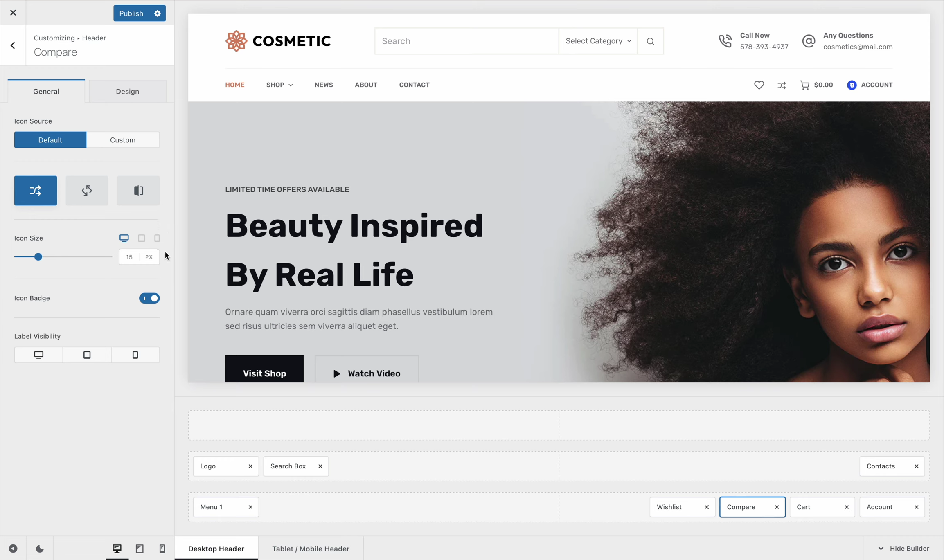Click the search magnifier icon
This screenshot has width=944, height=560.
pos(650,41)
